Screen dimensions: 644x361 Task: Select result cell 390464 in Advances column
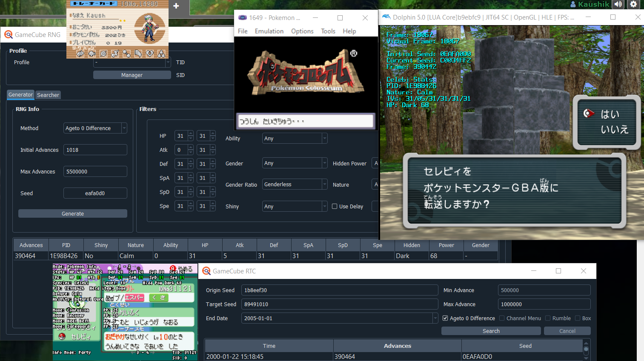31,256
